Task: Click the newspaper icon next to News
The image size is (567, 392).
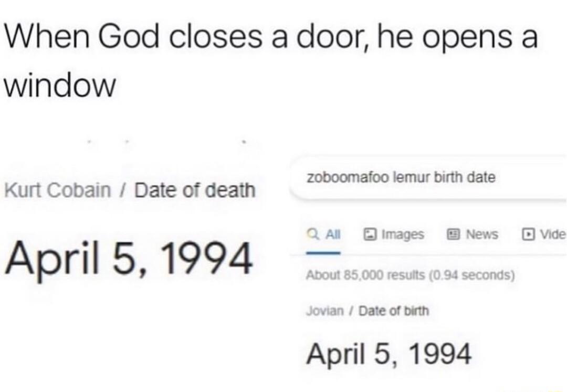Action: coord(453,235)
